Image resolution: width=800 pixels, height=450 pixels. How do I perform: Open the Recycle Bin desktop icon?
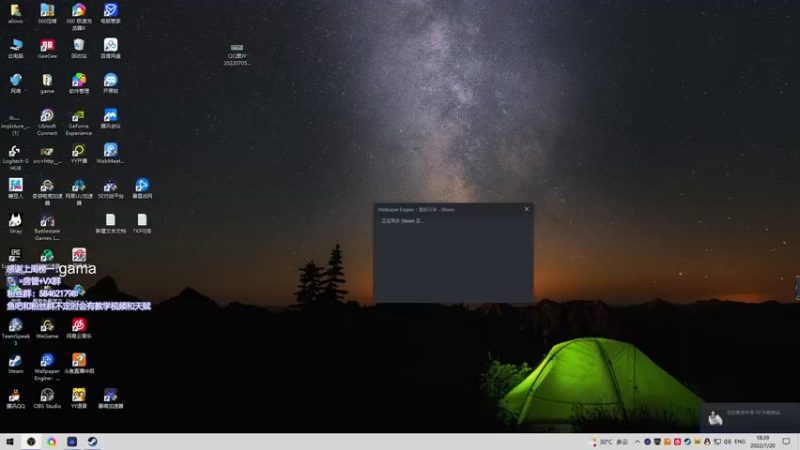click(x=79, y=48)
